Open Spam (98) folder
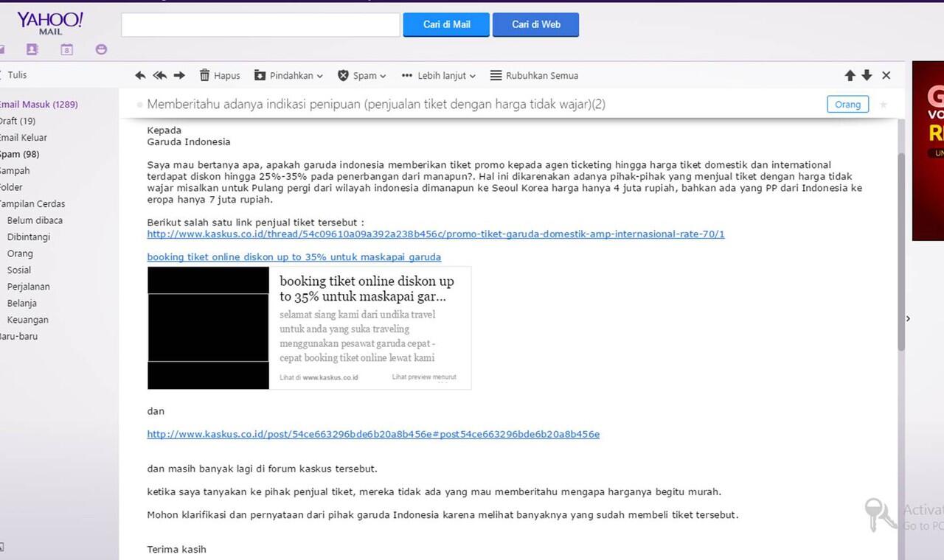The image size is (944, 560). pyautogui.click(x=20, y=154)
